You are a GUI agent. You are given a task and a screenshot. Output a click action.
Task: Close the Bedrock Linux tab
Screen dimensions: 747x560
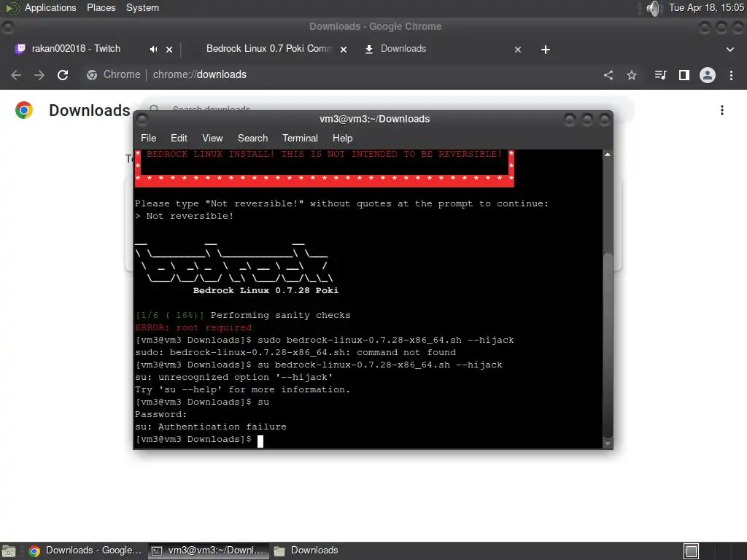point(344,49)
